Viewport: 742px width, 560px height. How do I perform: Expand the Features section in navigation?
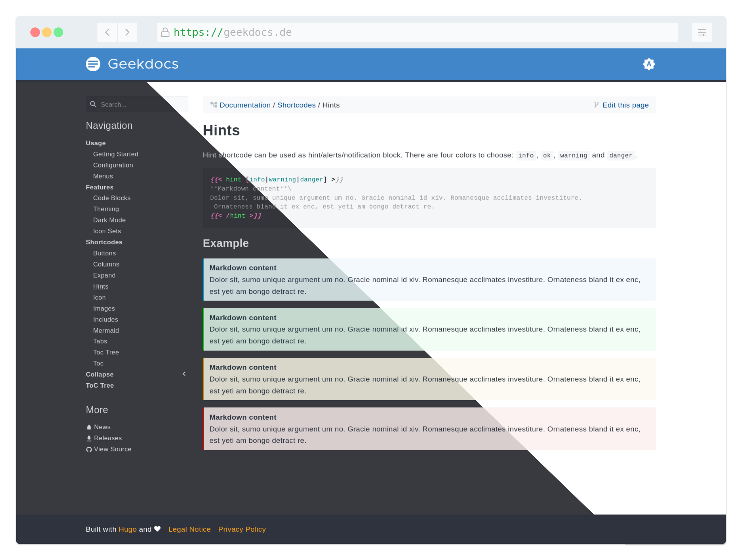pos(99,187)
